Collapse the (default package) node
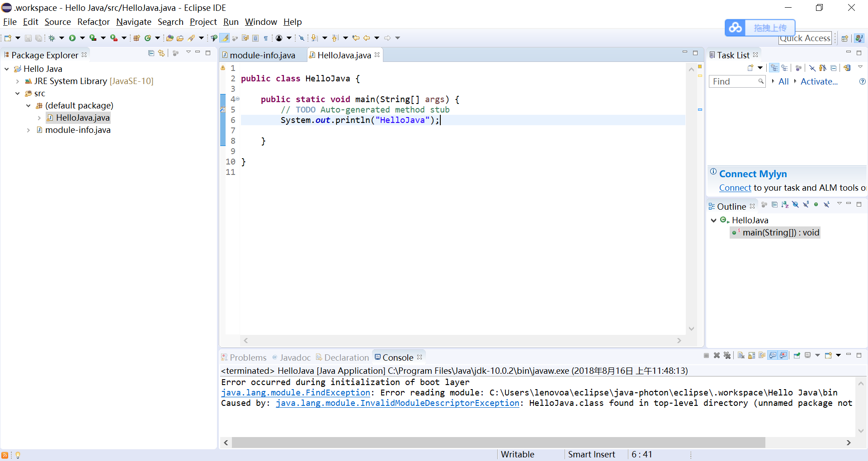The image size is (868, 461). pos(28,106)
